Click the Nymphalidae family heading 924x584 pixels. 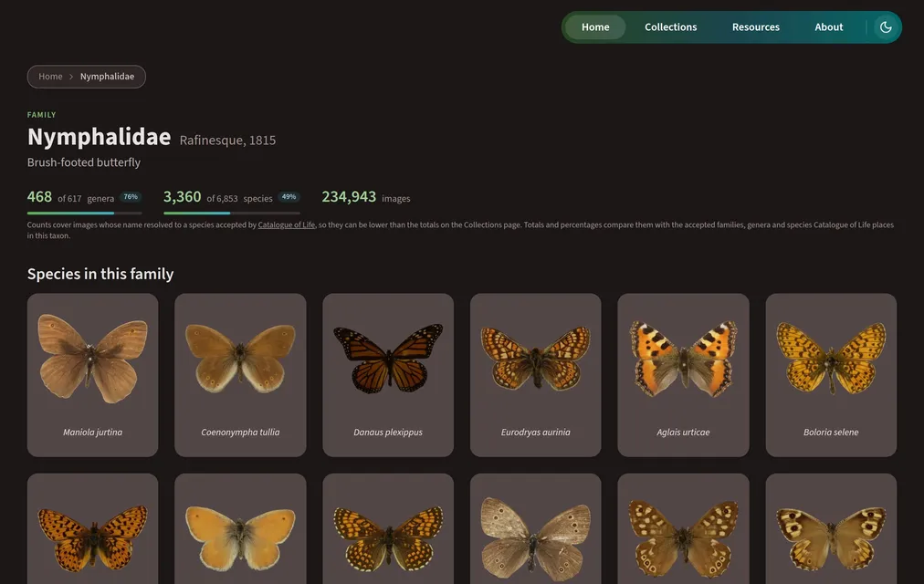click(x=99, y=137)
